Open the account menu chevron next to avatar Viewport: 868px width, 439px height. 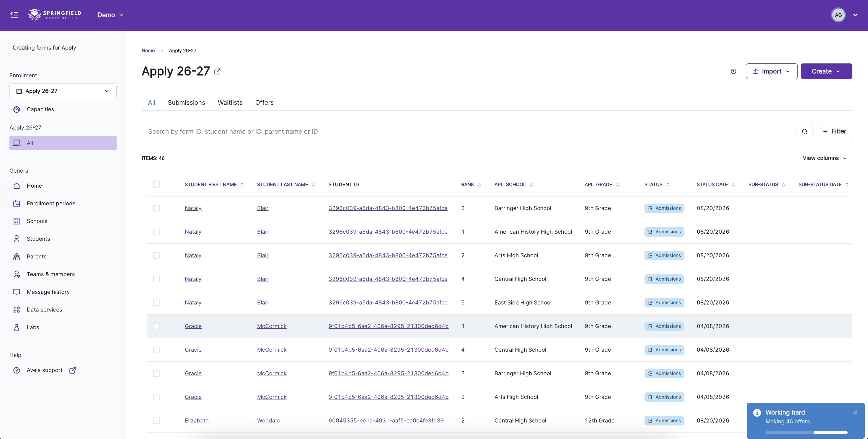[855, 15]
